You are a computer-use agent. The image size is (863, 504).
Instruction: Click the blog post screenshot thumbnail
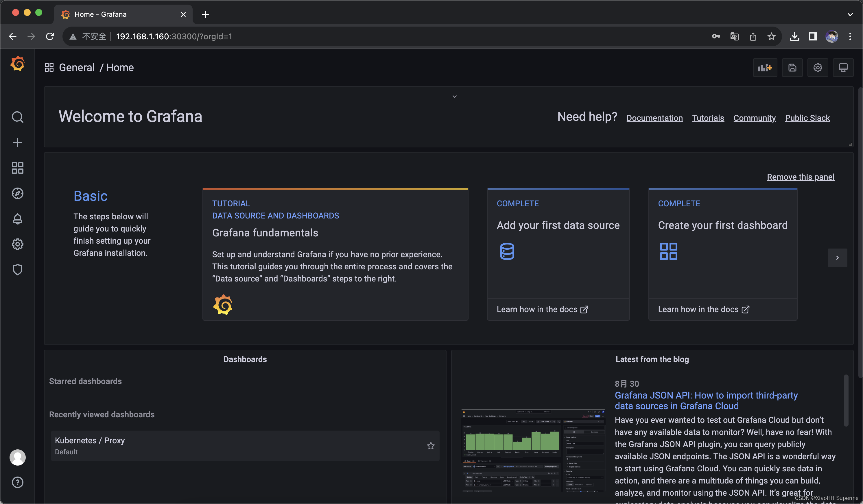(533, 450)
